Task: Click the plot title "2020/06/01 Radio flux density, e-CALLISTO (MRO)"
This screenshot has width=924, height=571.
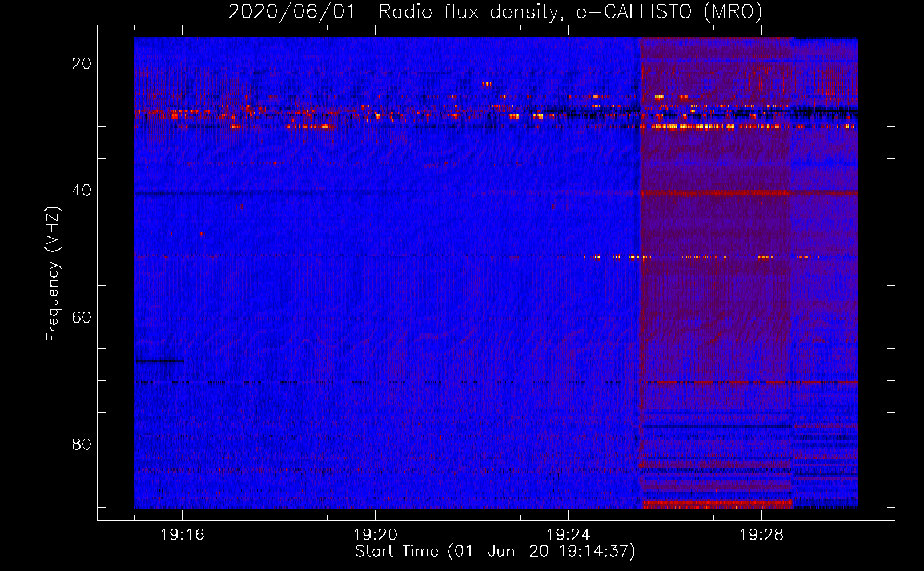Action: (x=495, y=11)
